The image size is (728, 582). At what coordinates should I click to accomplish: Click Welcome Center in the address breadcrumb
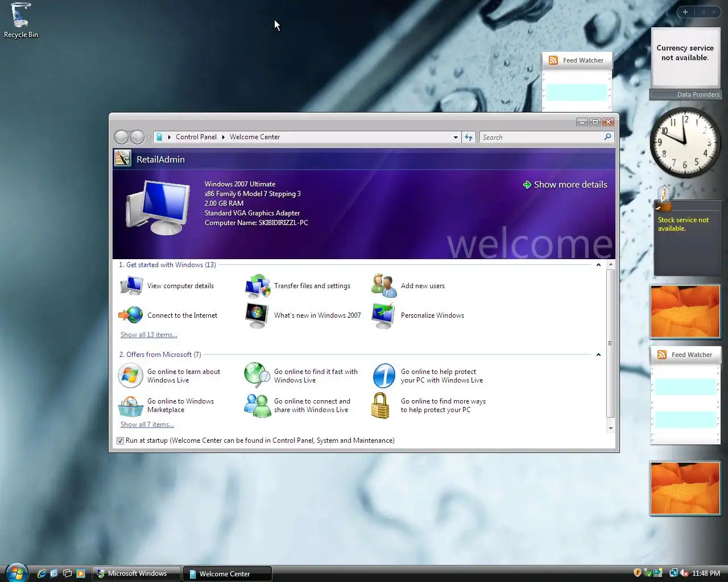[x=255, y=137]
